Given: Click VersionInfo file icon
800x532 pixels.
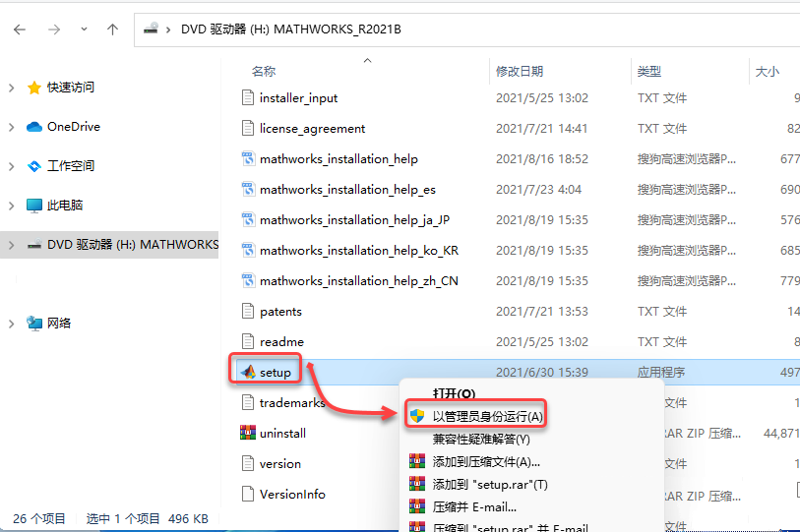Looking at the screenshot, I should pos(248,494).
